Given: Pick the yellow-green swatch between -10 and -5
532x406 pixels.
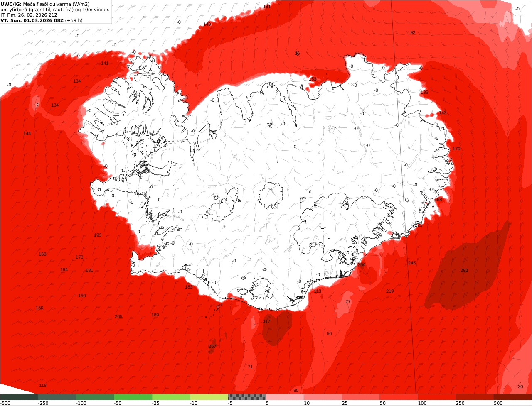Looking at the screenshot, I should click(x=209, y=397).
